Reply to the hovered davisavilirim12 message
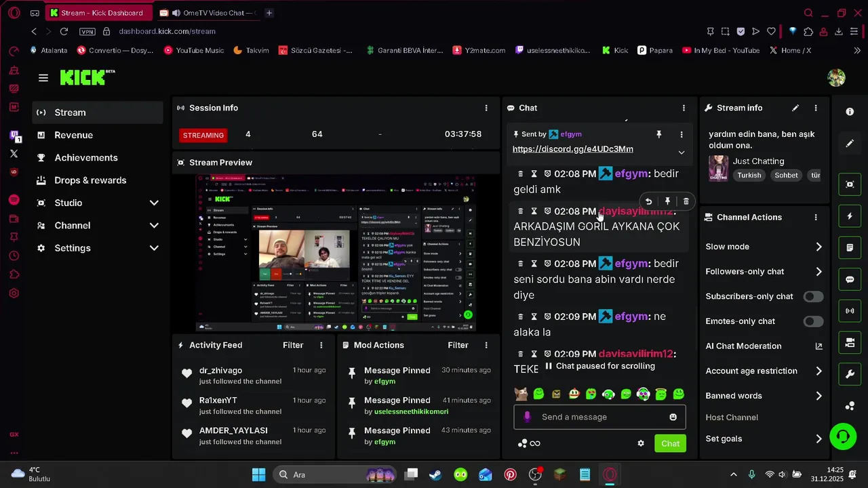This screenshot has width=868, height=488. click(648, 201)
